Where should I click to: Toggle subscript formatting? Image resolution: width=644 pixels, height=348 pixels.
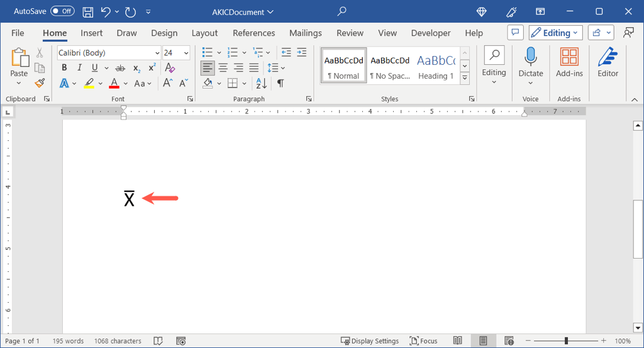click(136, 69)
